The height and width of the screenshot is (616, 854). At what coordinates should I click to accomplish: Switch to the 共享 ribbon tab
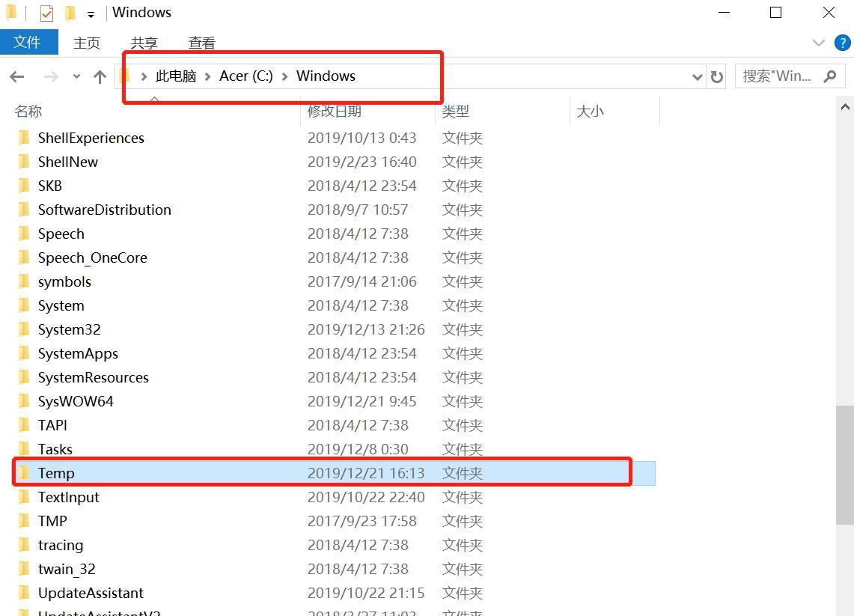(x=144, y=43)
